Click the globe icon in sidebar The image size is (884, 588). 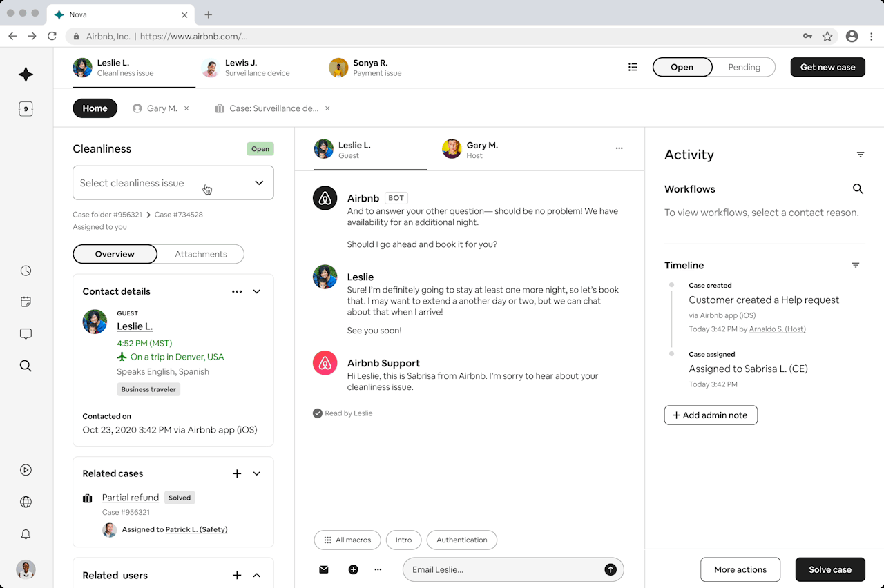(x=26, y=502)
